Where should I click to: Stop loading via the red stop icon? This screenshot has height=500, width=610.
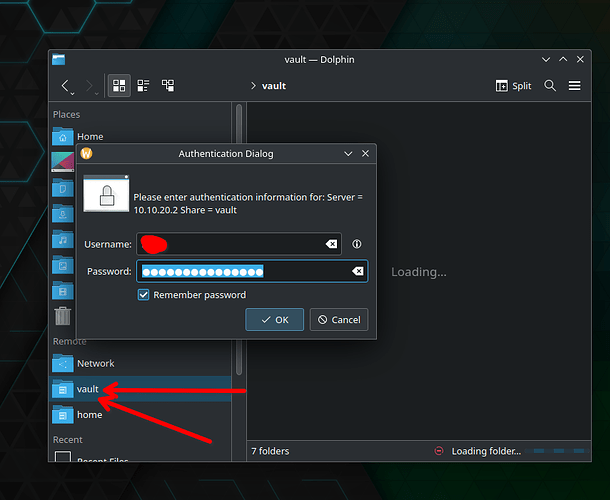click(x=439, y=451)
